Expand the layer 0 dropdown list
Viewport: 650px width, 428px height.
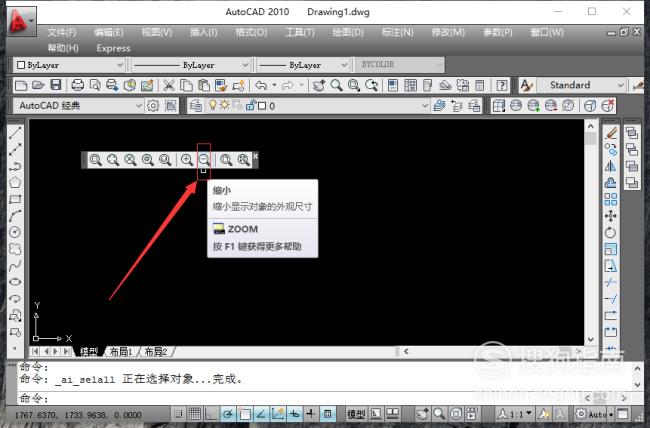[x=425, y=106]
